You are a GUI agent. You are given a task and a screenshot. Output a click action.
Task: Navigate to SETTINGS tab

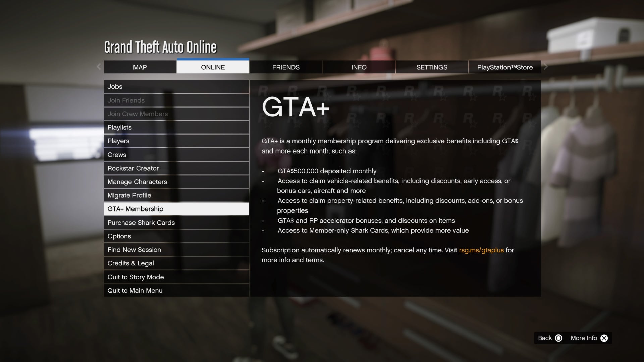pos(432,67)
